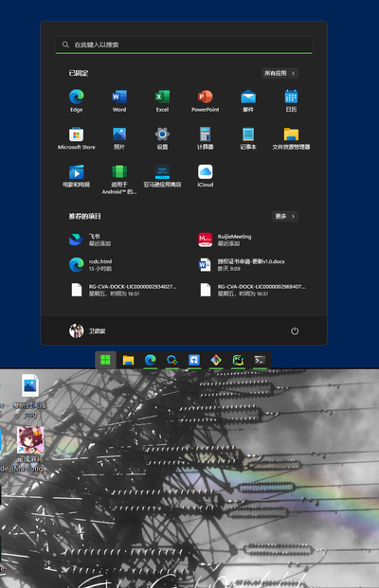Click the Start menu search box
Screen dimensions: 379x588
click(x=184, y=45)
